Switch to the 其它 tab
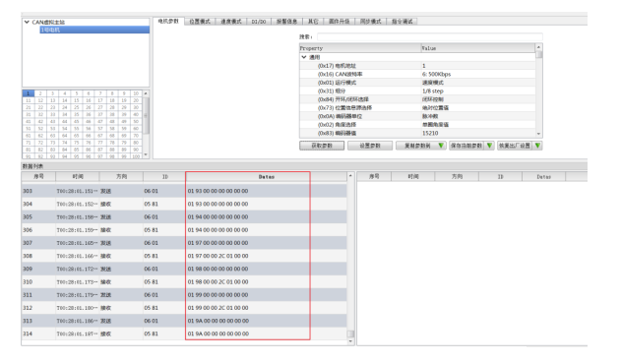The height and width of the screenshot is (364, 621). [x=313, y=22]
